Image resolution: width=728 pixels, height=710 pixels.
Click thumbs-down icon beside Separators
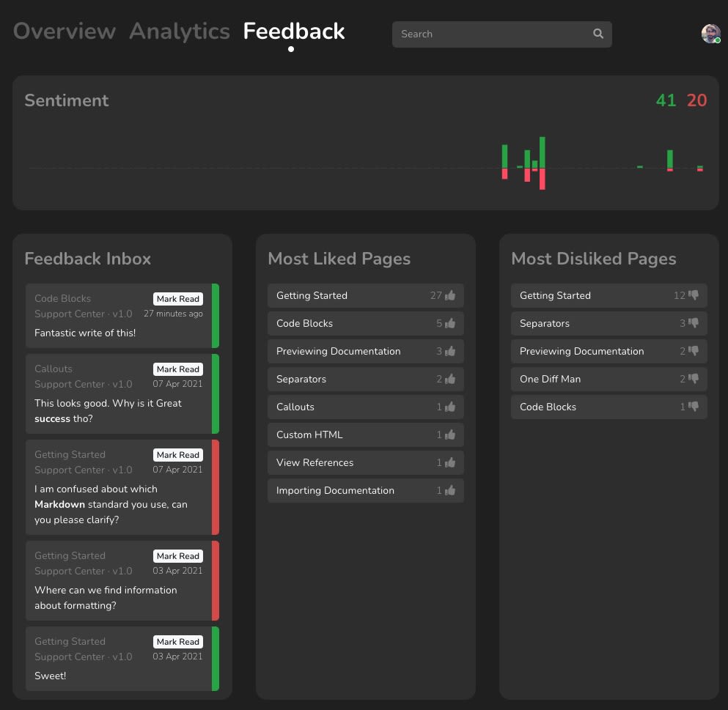tap(694, 324)
